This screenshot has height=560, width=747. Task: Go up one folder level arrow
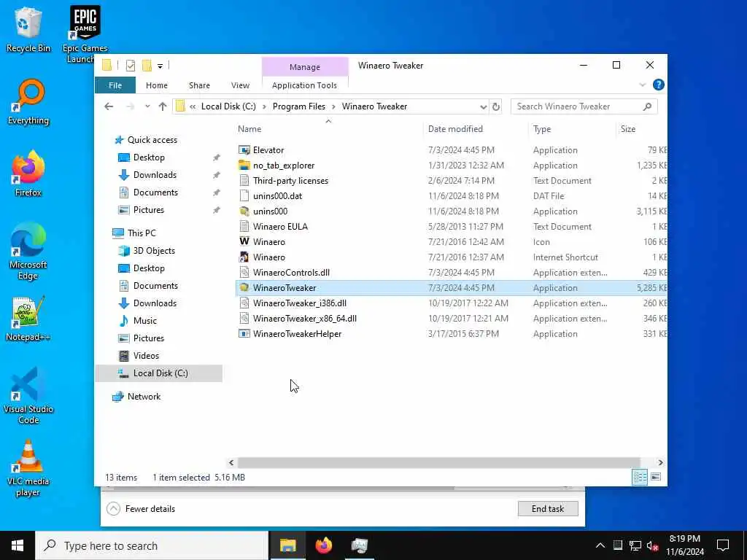tap(163, 106)
